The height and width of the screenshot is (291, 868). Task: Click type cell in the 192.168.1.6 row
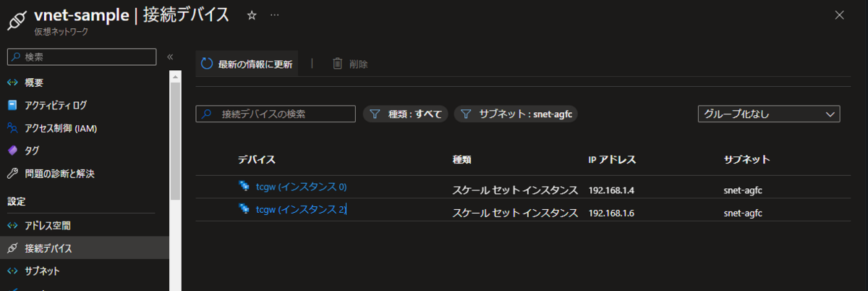tap(515, 213)
